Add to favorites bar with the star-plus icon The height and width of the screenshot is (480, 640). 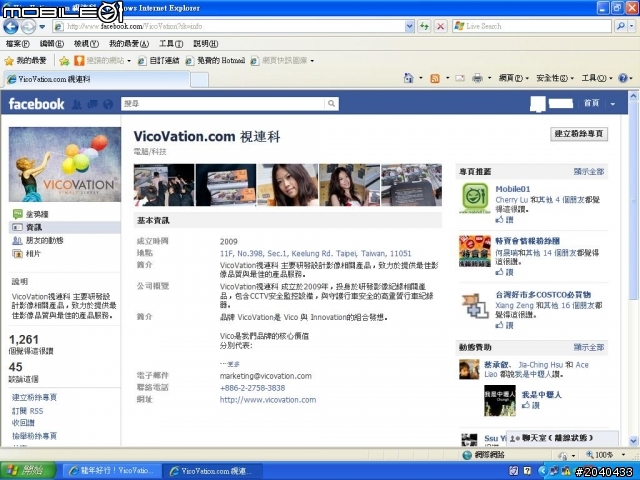(64, 61)
